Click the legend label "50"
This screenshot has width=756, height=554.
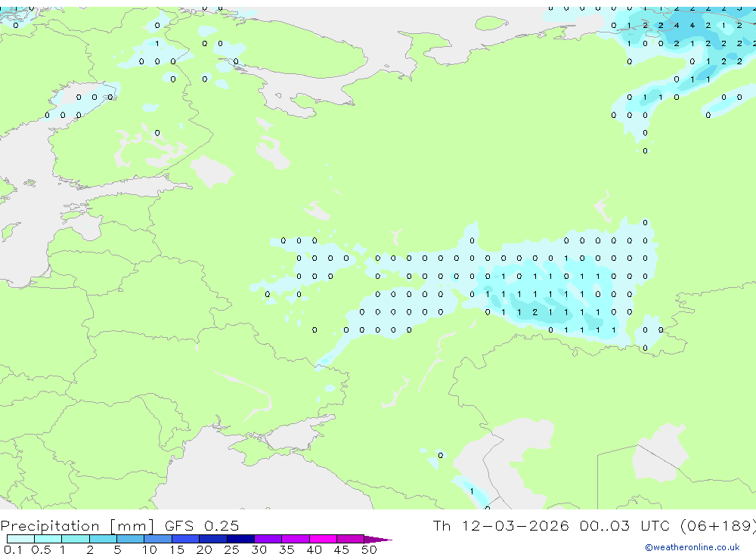(x=369, y=549)
